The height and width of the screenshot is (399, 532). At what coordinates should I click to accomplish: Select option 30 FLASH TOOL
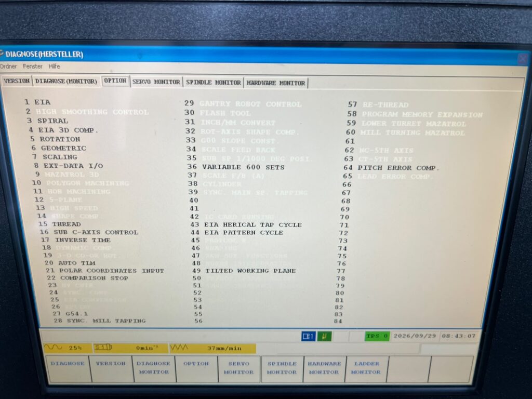tap(218, 113)
